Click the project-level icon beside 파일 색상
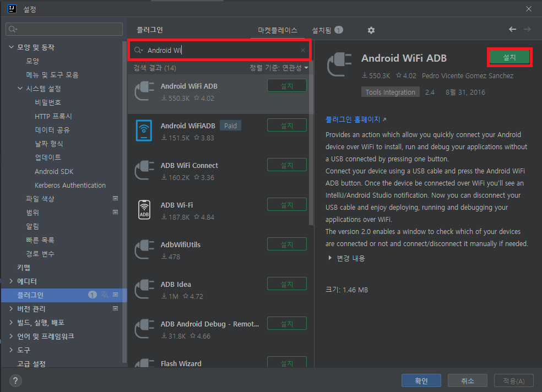The width and height of the screenshot is (542, 392). point(116,198)
